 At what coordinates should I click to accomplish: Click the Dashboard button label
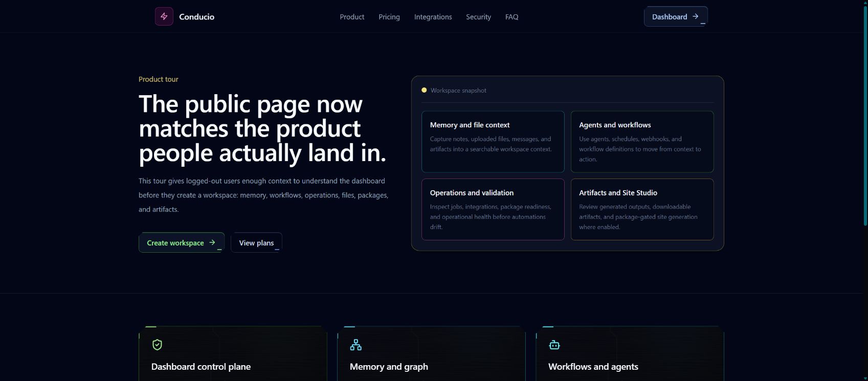669,17
